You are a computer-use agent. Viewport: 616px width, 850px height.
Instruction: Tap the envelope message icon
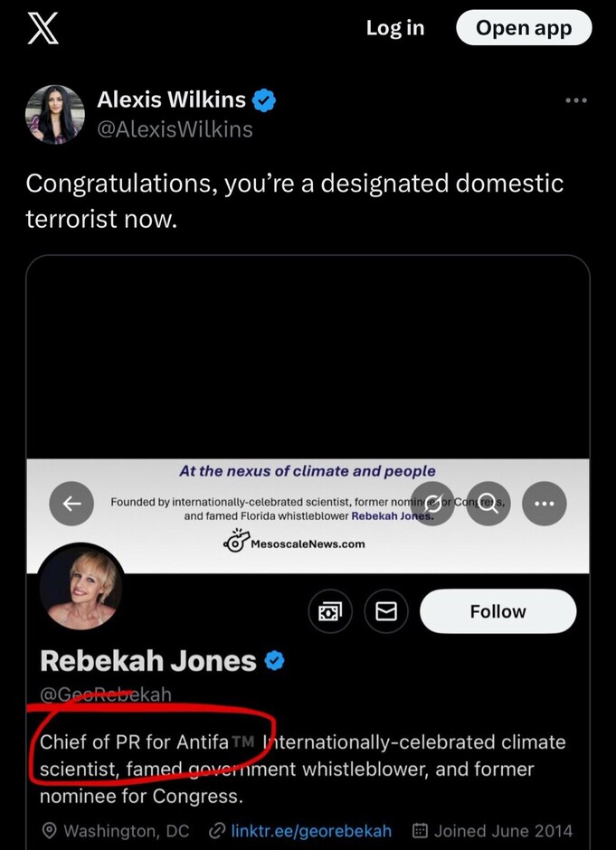(386, 612)
